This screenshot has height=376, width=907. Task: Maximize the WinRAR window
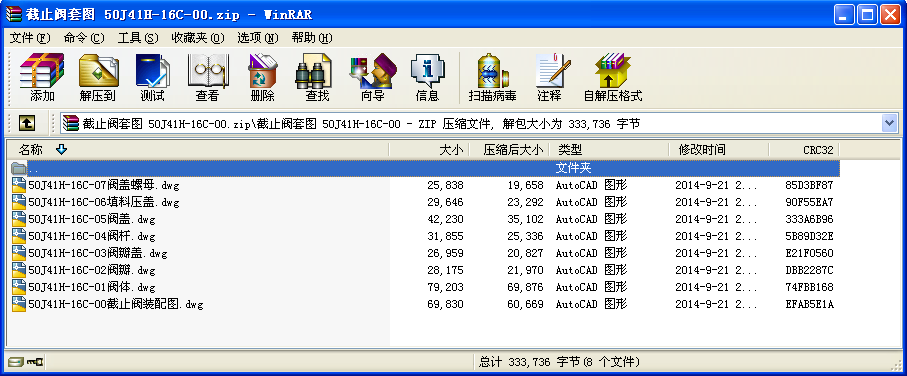click(x=868, y=14)
